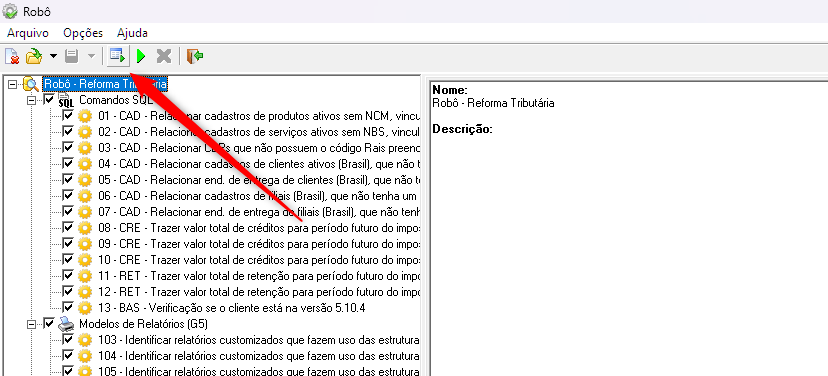Click the printer icon beside Modelos de Relatórios
828x376 pixels.
(x=65, y=323)
